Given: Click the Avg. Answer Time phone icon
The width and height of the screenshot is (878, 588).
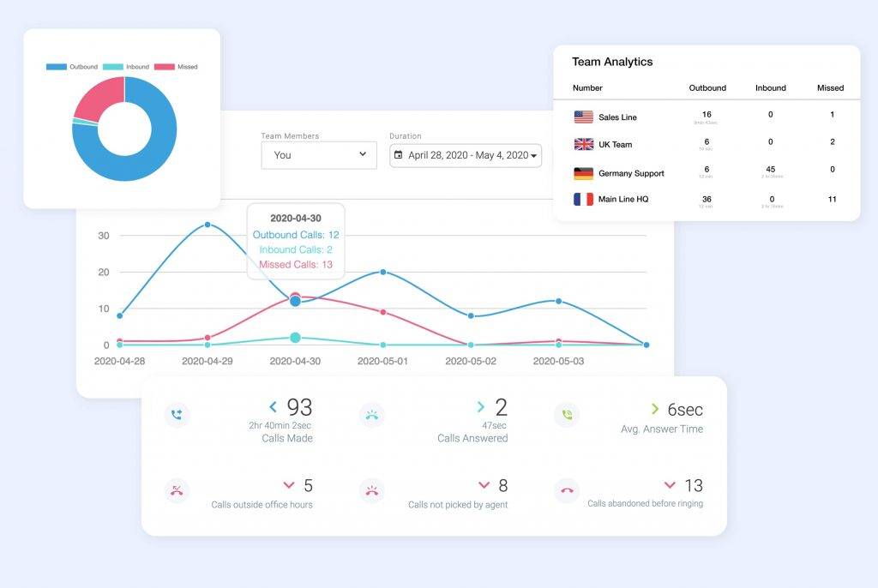Looking at the screenshot, I should click(567, 415).
